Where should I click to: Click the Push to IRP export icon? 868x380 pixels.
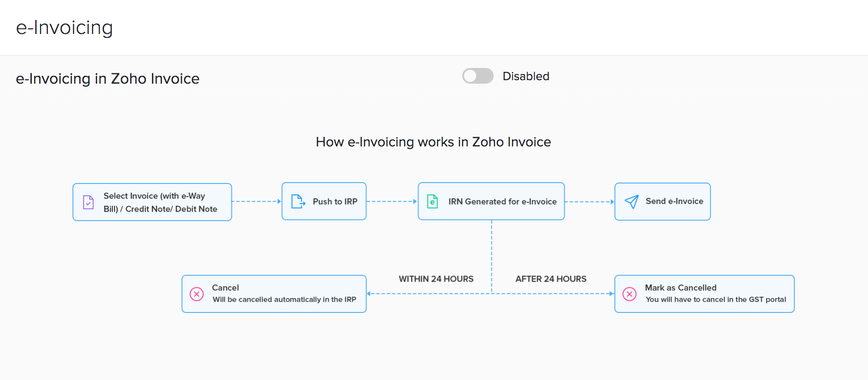(298, 201)
